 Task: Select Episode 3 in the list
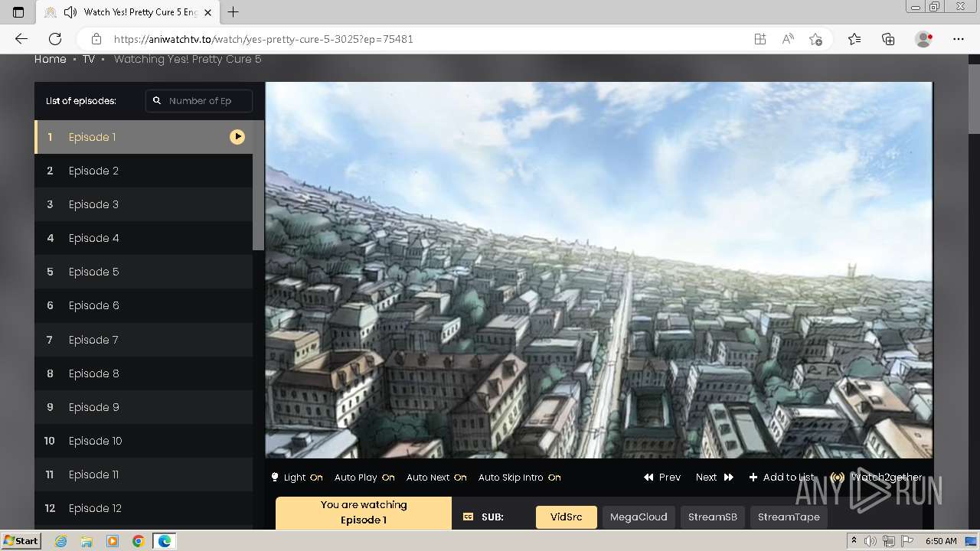pyautogui.click(x=144, y=204)
